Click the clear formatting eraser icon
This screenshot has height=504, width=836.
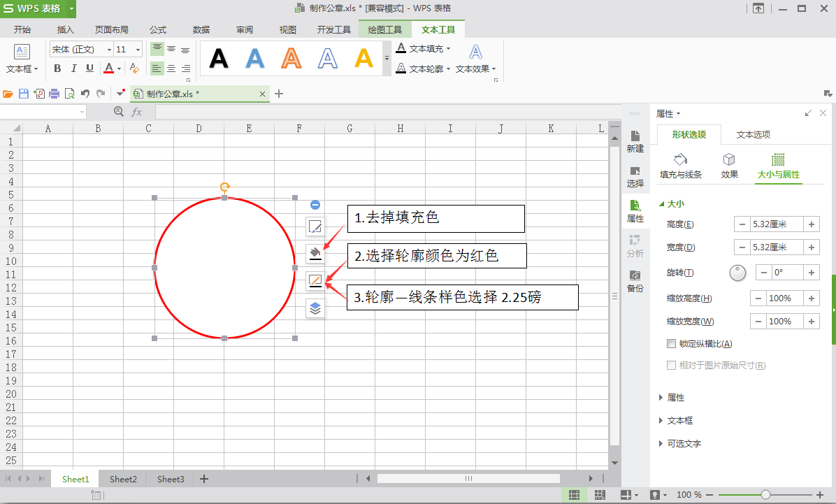click(134, 69)
